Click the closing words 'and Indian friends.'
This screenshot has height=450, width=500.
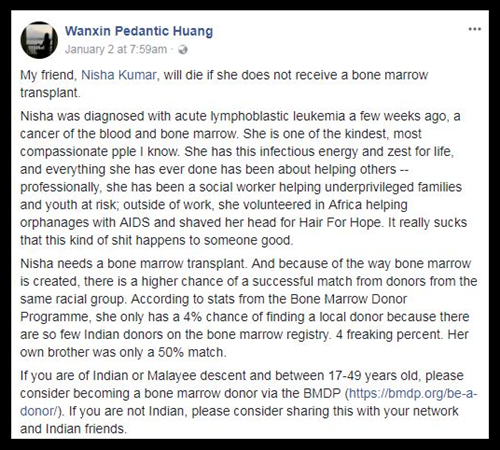tap(74, 429)
